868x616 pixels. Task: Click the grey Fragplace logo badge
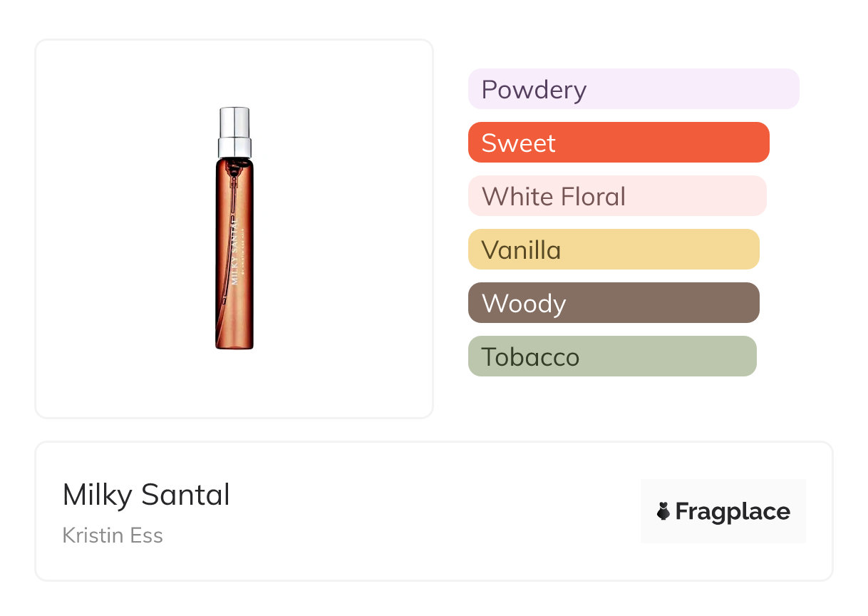tap(723, 492)
